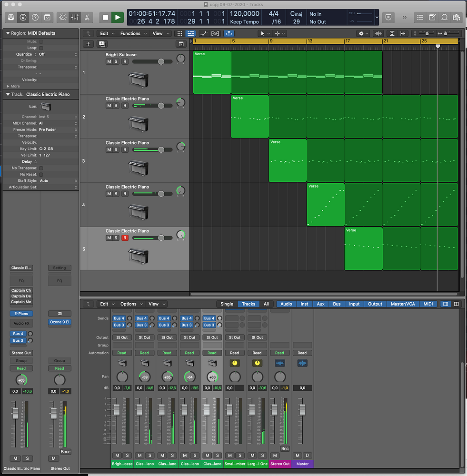
Task: Click the Aux filter button in mixer
Action: pyautogui.click(x=320, y=304)
